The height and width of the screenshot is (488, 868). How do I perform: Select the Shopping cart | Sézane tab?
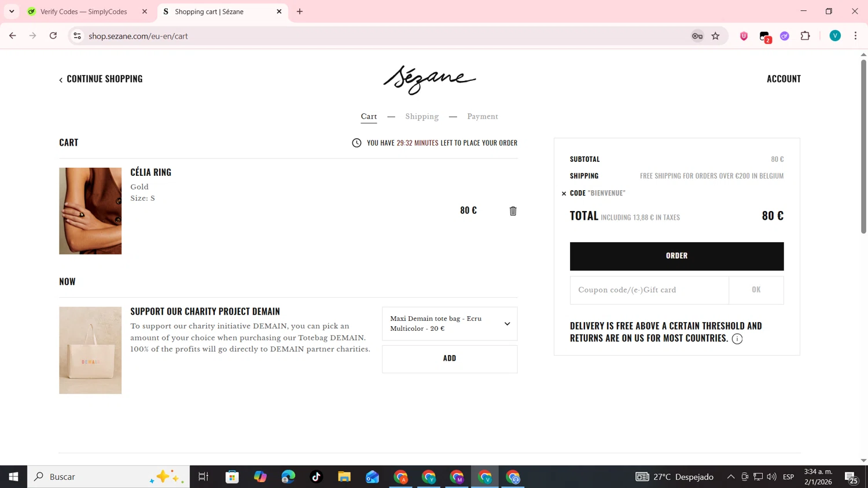point(223,12)
